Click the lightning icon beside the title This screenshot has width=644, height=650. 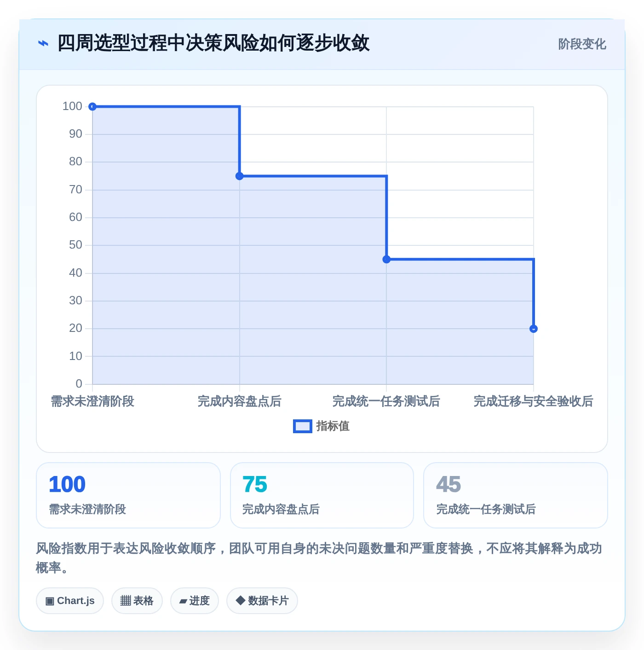coord(43,43)
